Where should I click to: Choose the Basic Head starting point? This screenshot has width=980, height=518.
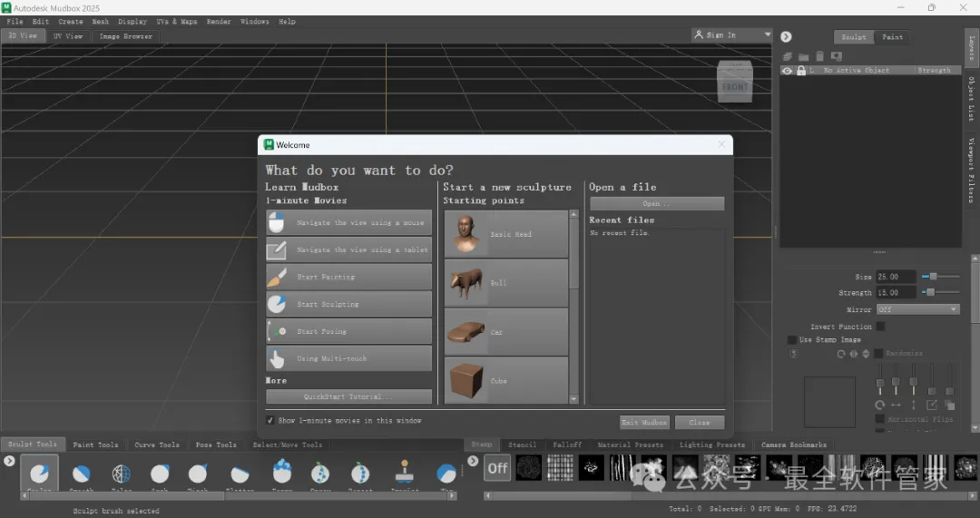[x=506, y=234]
